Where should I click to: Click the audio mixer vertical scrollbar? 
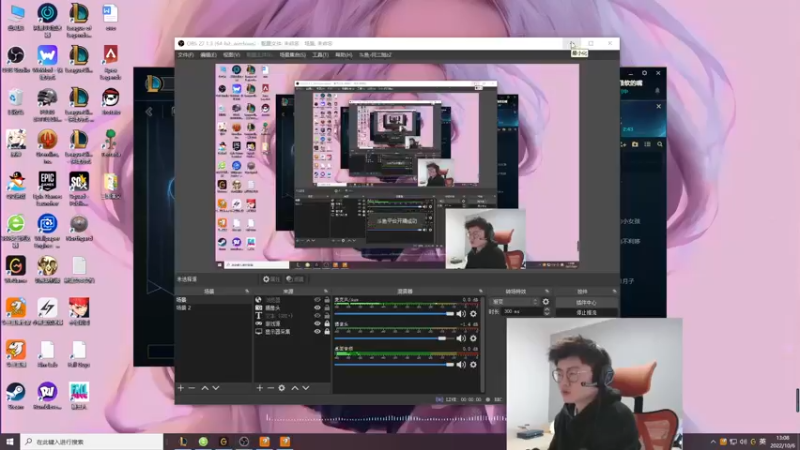click(x=482, y=343)
